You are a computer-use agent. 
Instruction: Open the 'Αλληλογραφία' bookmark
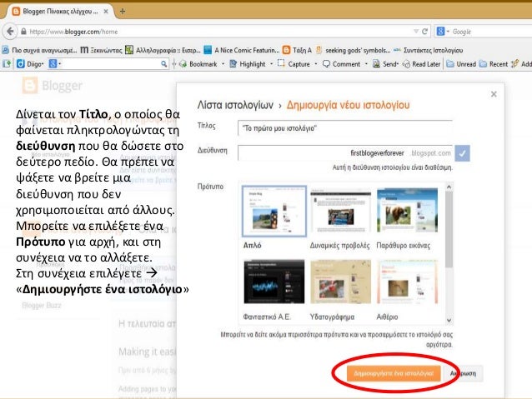(163, 50)
